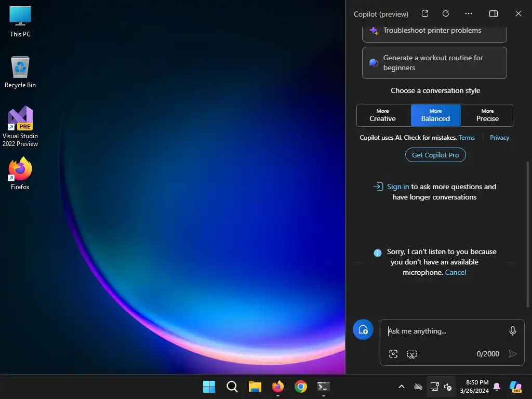
Task: Click the Sign in link
Action: 398,187
